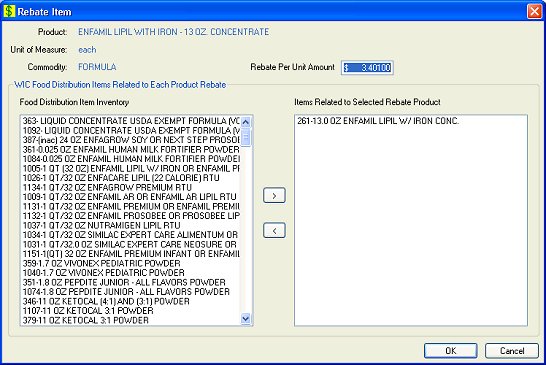Select 1034-1 QT/32 OZ SIMILAC ALIMENTUM item
The width and height of the screenshot is (546, 365).
(x=130, y=235)
